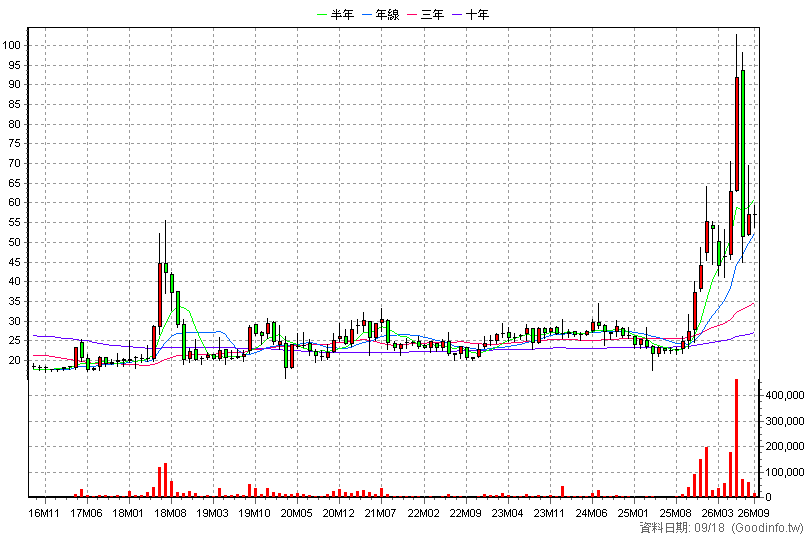
Task: Click the 35 price axis label
Action: point(14,301)
